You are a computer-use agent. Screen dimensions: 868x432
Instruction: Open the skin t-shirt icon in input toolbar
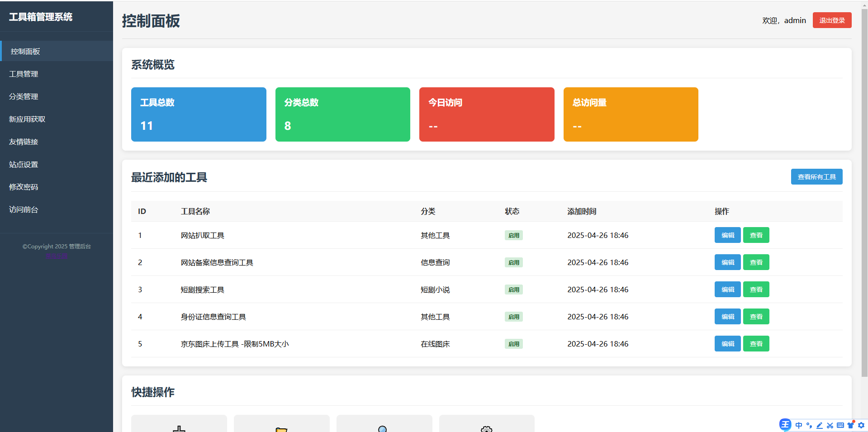pos(850,425)
